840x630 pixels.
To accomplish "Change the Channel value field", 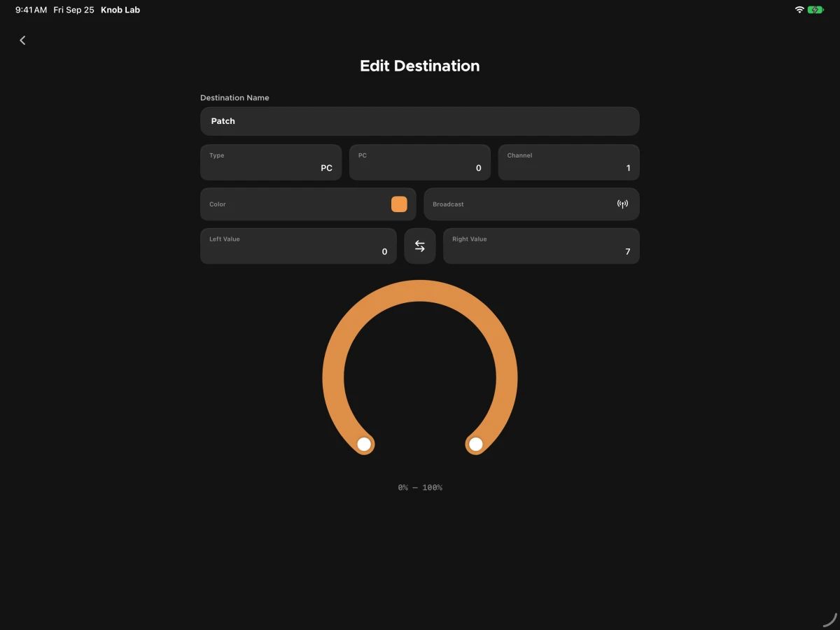I will coord(569,162).
